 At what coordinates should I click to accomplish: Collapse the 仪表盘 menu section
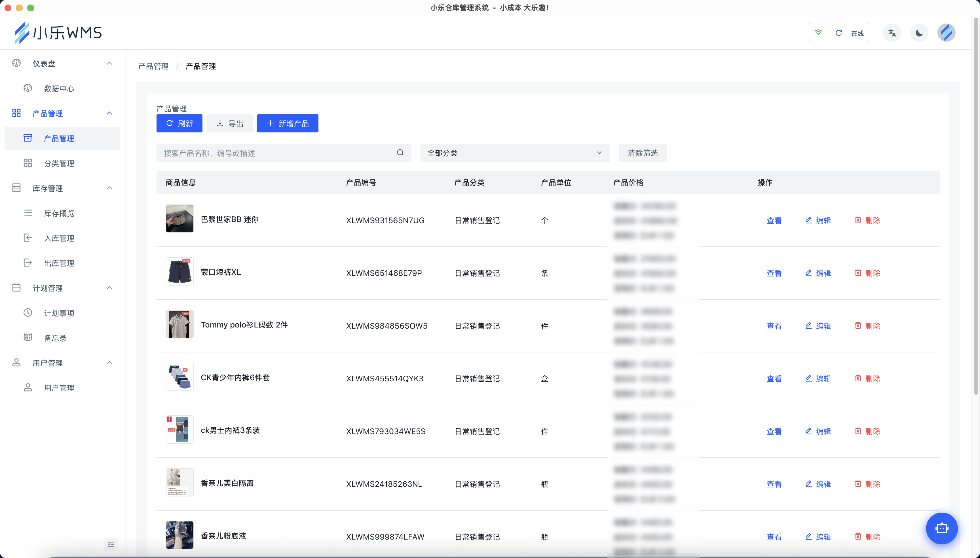[x=109, y=63]
